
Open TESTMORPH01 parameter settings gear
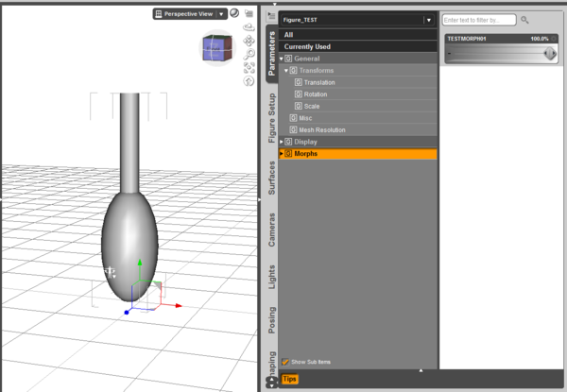tap(554, 39)
